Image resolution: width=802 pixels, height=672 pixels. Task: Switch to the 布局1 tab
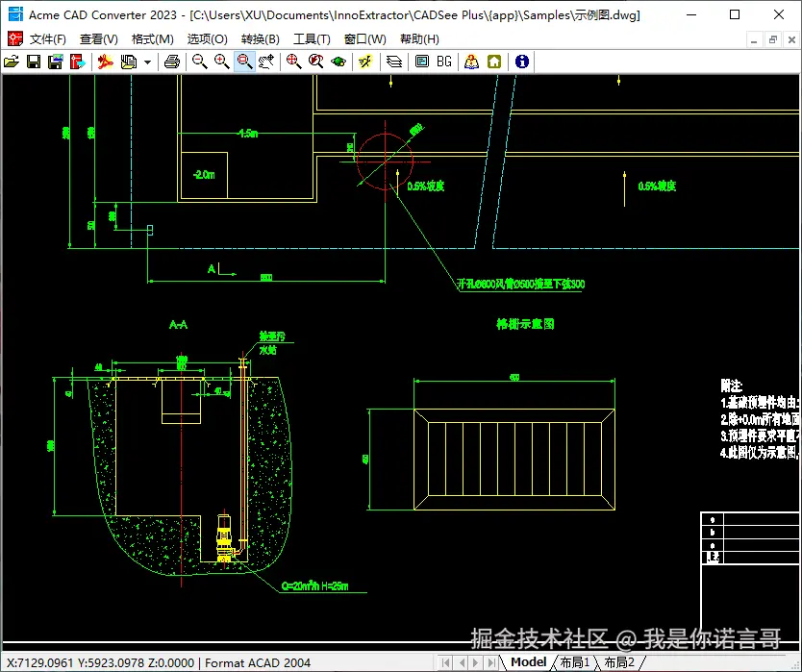[575, 662]
